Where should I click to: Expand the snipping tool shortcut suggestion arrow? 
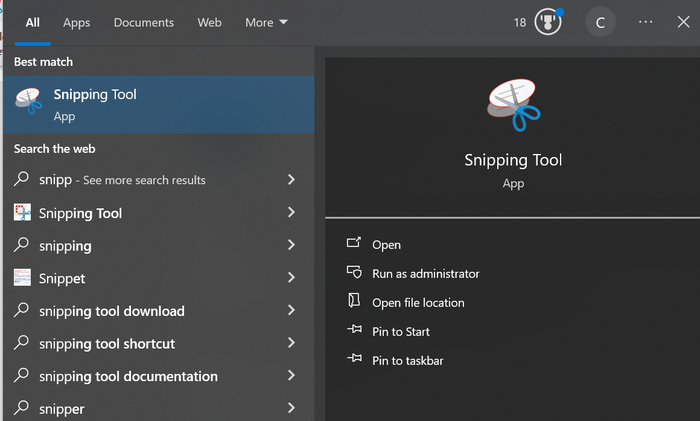pyautogui.click(x=291, y=344)
